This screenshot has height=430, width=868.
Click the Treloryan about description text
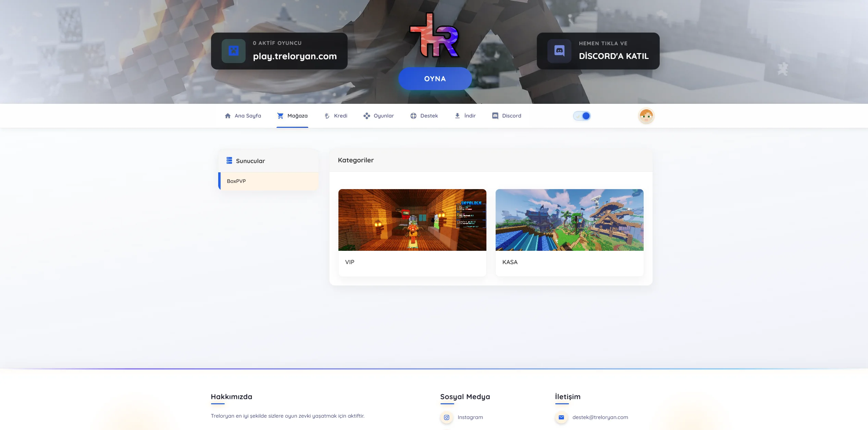coord(288,416)
